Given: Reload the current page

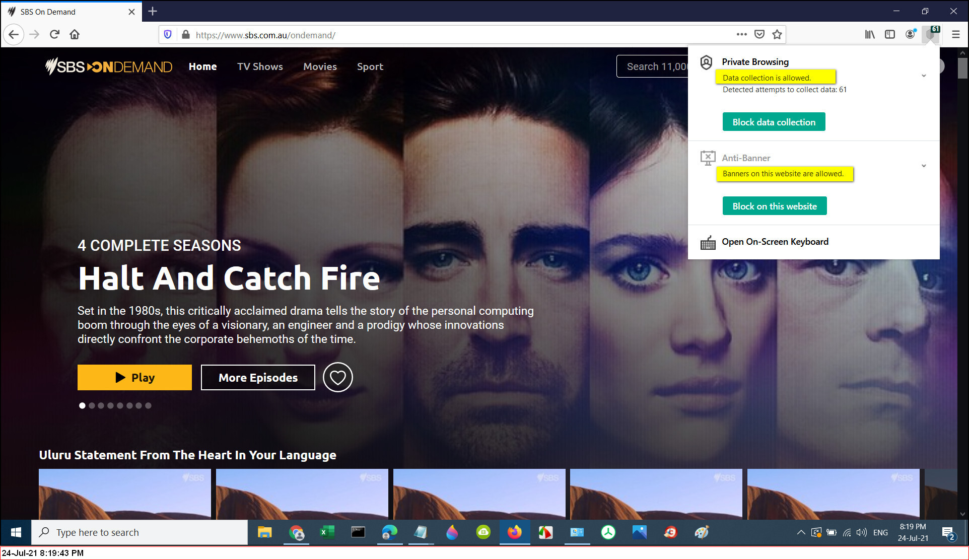Looking at the screenshot, I should click(x=54, y=35).
